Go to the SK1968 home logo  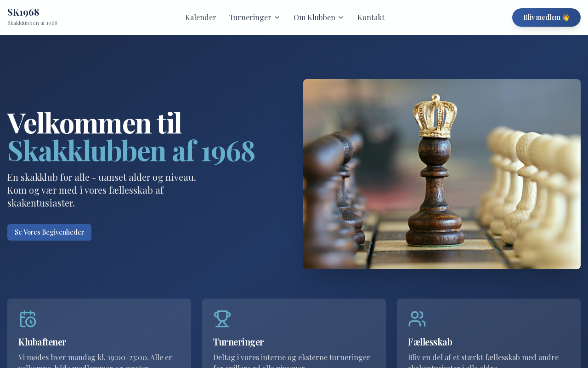(23, 12)
